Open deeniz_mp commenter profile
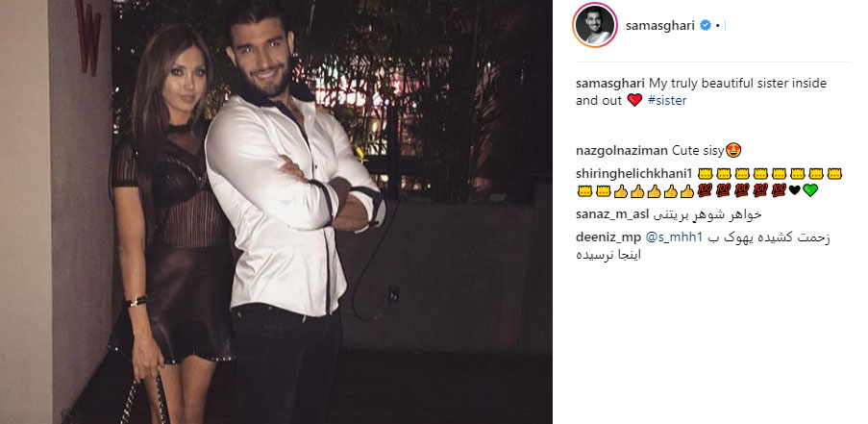 tap(608, 237)
